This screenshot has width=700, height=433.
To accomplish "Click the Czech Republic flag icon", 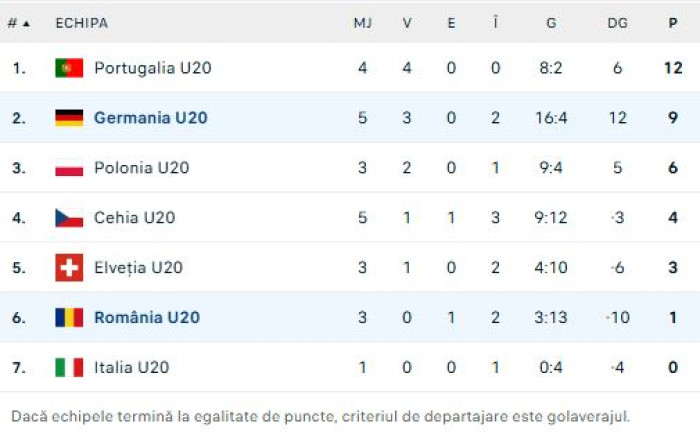I will [x=69, y=218].
